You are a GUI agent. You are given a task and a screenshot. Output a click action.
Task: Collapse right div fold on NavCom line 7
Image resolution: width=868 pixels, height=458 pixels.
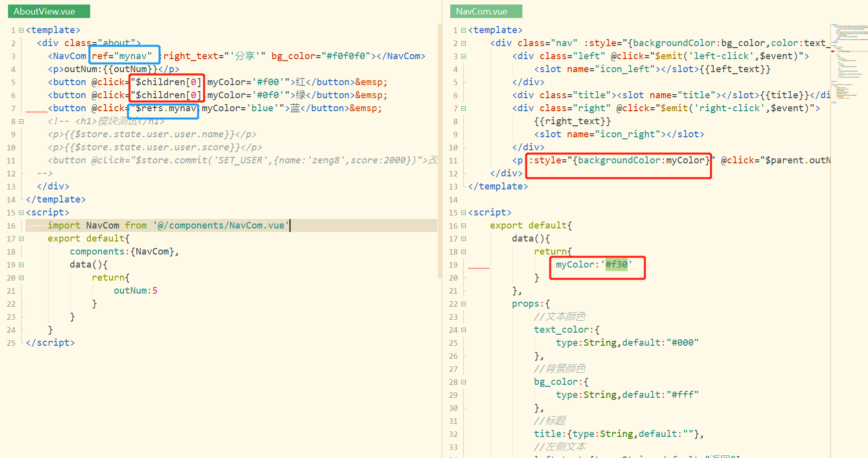(x=463, y=108)
